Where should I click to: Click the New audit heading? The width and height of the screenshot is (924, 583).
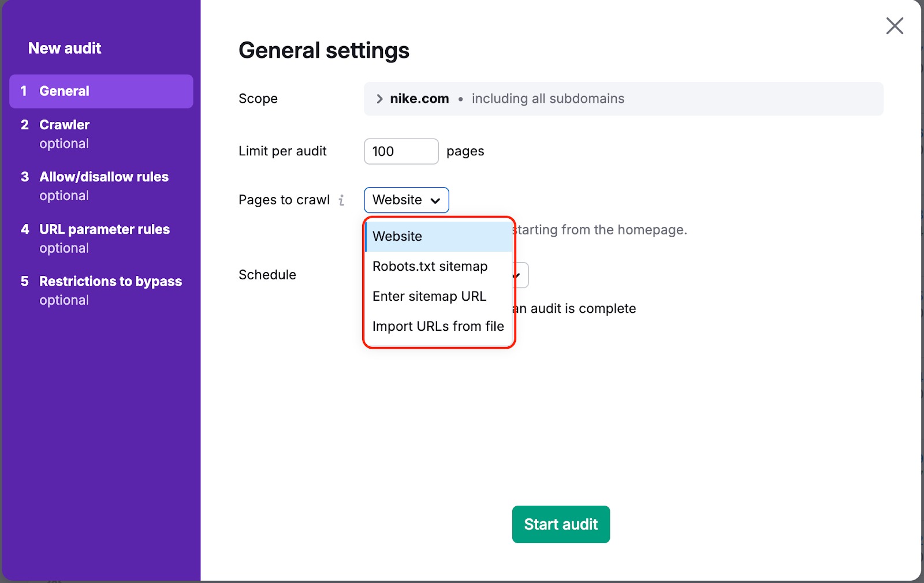tap(65, 48)
